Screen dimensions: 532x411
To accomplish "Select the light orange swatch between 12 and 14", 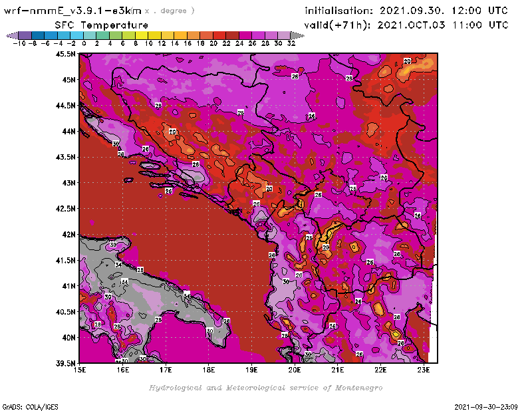I will [168, 36].
